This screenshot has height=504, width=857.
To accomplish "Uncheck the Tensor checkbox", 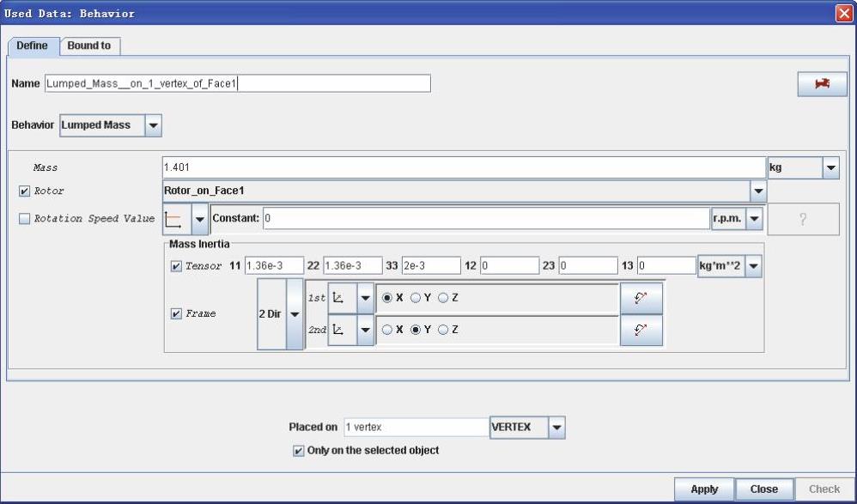I will coord(177,267).
